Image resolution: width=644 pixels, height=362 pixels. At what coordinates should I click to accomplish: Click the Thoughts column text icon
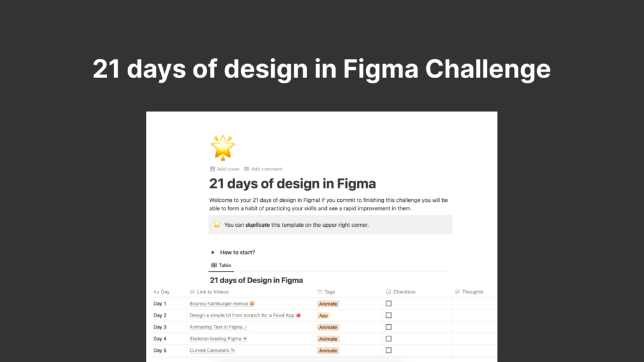(458, 292)
